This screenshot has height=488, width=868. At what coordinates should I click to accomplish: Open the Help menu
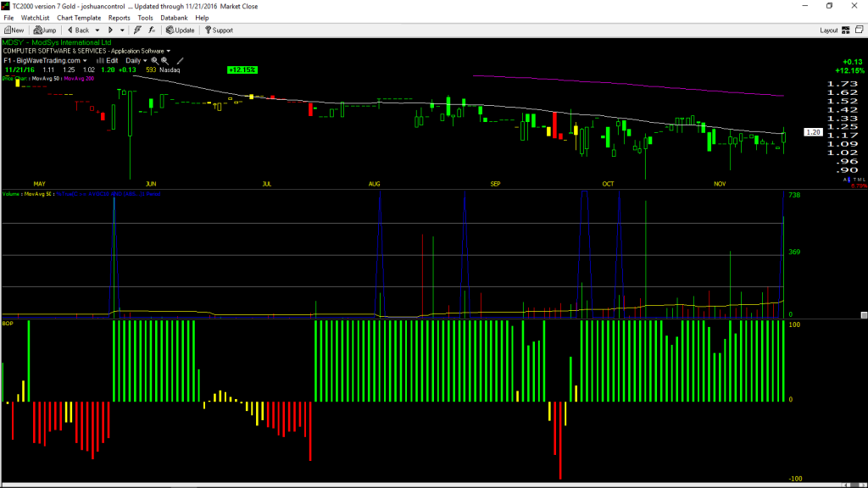202,18
